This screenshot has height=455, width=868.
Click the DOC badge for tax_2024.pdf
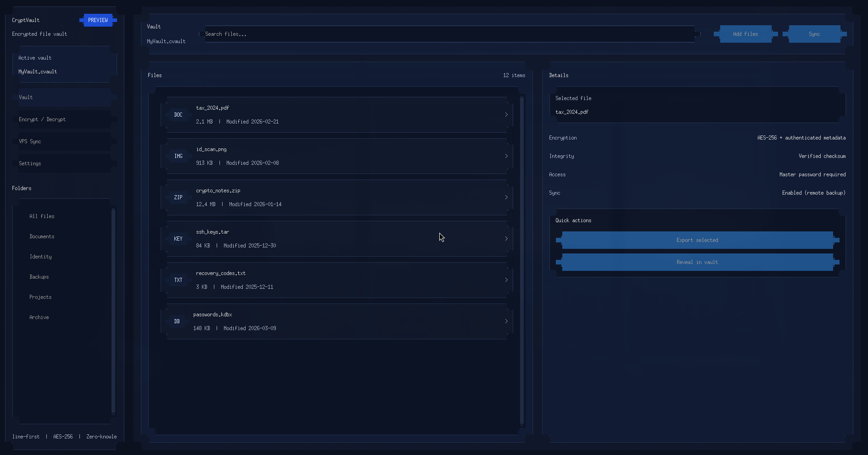178,115
